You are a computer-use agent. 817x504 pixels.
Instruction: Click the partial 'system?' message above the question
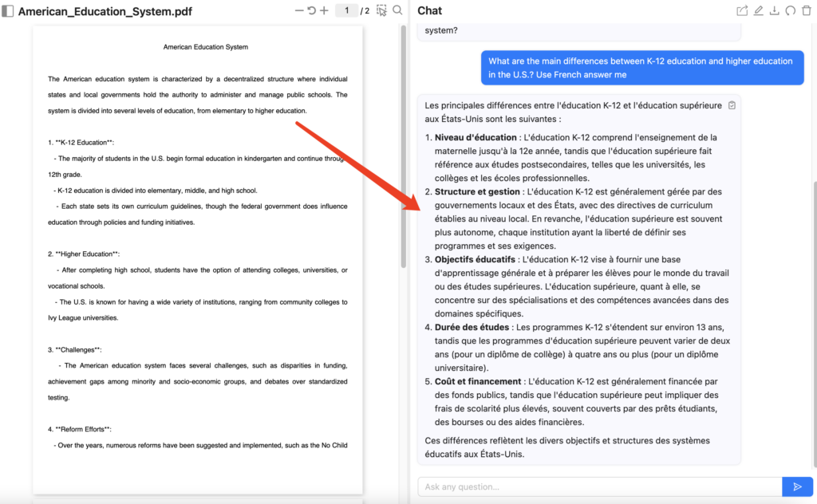pyautogui.click(x=440, y=30)
